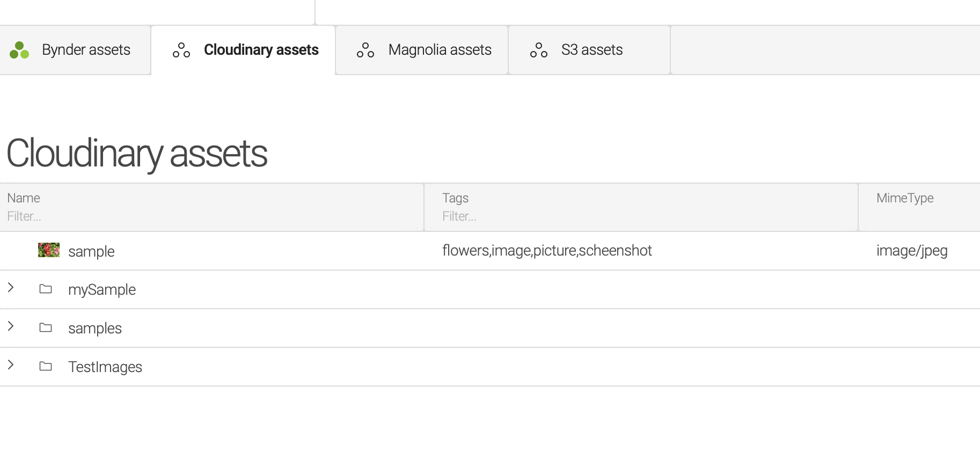Open the sample flower image thumbnail
The width and height of the screenshot is (980, 451).
tap(49, 250)
